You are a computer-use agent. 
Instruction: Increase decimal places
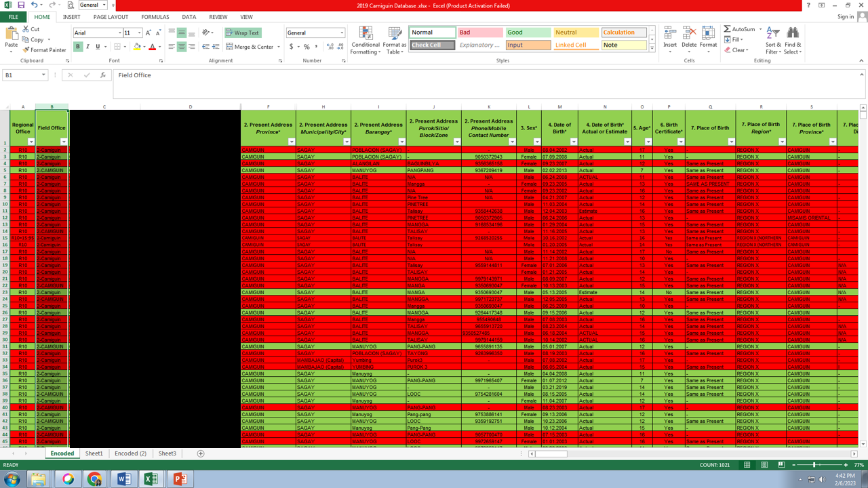pyautogui.click(x=330, y=47)
